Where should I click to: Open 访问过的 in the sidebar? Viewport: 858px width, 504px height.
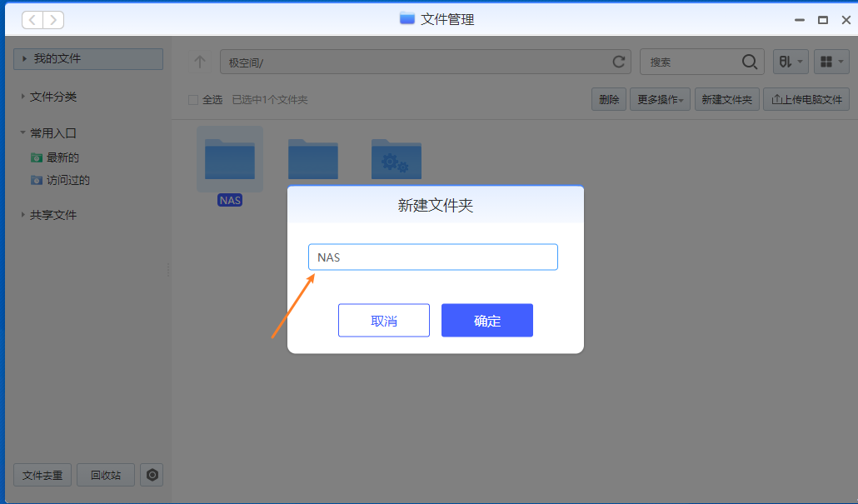click(x=67, y=180)
